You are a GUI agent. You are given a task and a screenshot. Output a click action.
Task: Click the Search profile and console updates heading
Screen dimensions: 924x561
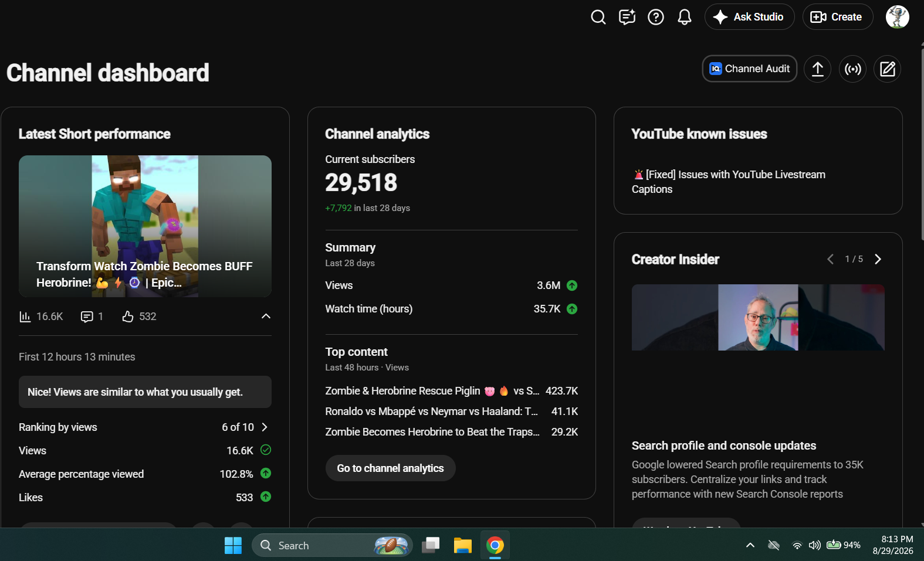tap(724, 446)
